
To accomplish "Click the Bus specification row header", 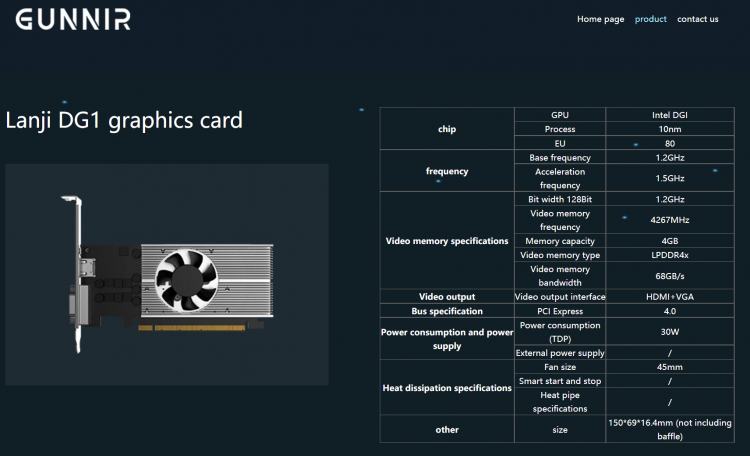I will [447, 311].
